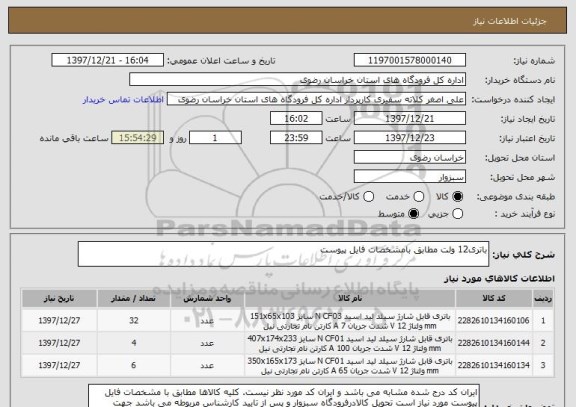Click the need date 1397/12/27 in row 3
576x407 pixels.
click(x=59, y=365)
